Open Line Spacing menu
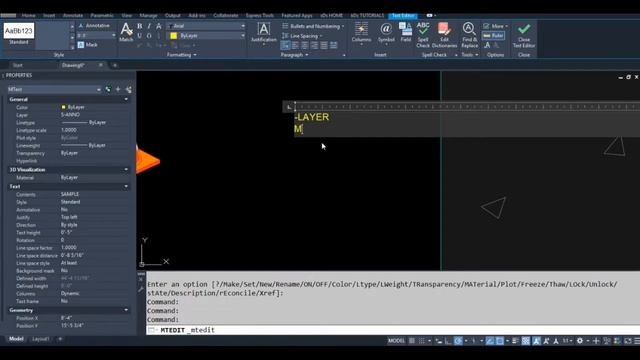Image resolution: width=640 pixels, height=360 pixels. pos(302,36)
